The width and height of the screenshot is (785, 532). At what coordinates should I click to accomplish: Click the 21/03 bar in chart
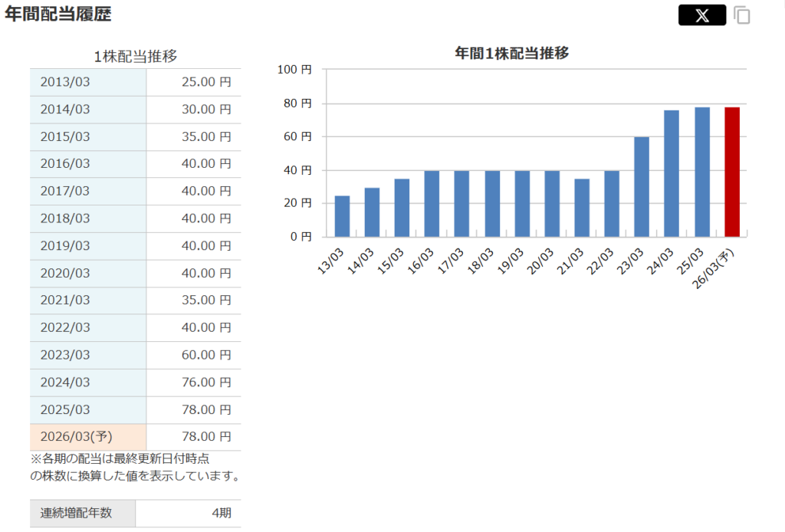(x=582, y=208)
